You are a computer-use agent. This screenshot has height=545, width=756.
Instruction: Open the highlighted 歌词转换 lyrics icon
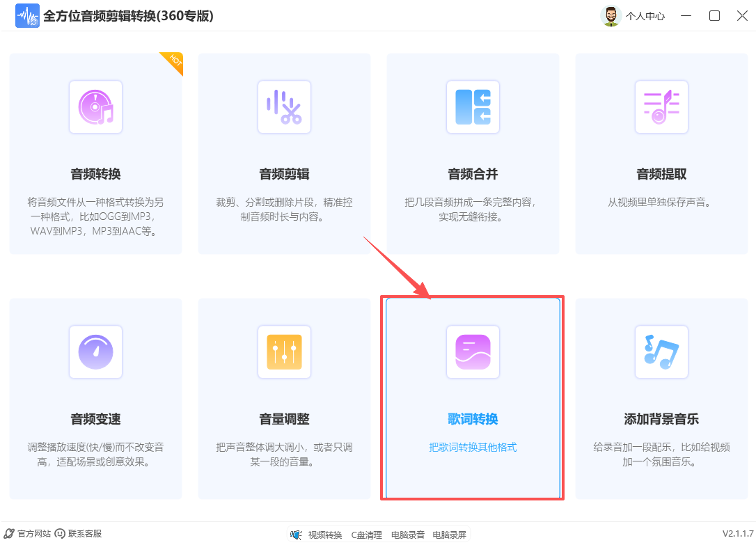coord(473,352)
